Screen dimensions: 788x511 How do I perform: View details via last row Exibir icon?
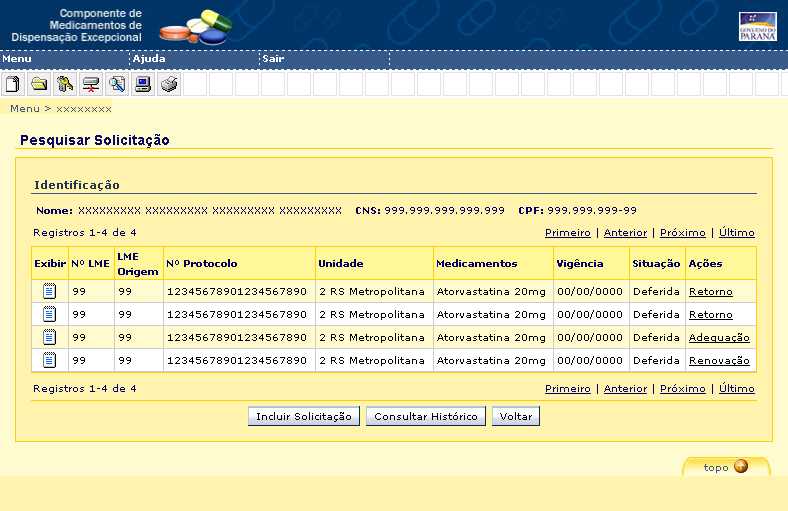[x=49, y=360]
